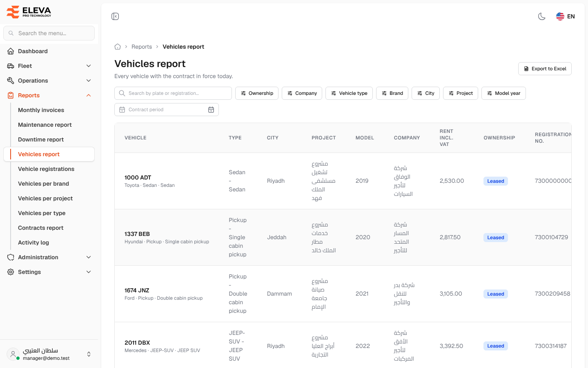Viewport: 588px width, 368px height.
Task: Collapse the Reports menu chevron
Action: point(89,95)
